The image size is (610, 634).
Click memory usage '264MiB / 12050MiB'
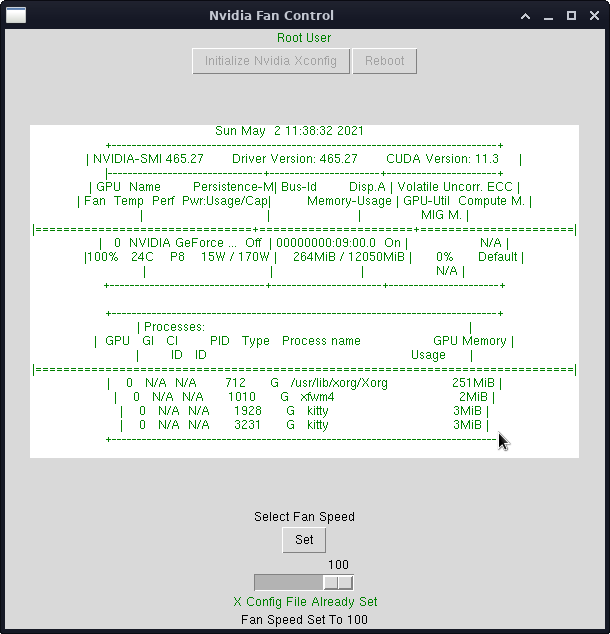[x=349, y=257]
